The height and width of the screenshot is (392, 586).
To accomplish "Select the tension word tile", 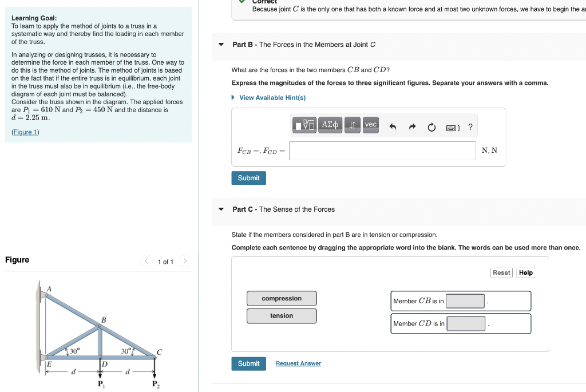I will click(x=282, y=315).
